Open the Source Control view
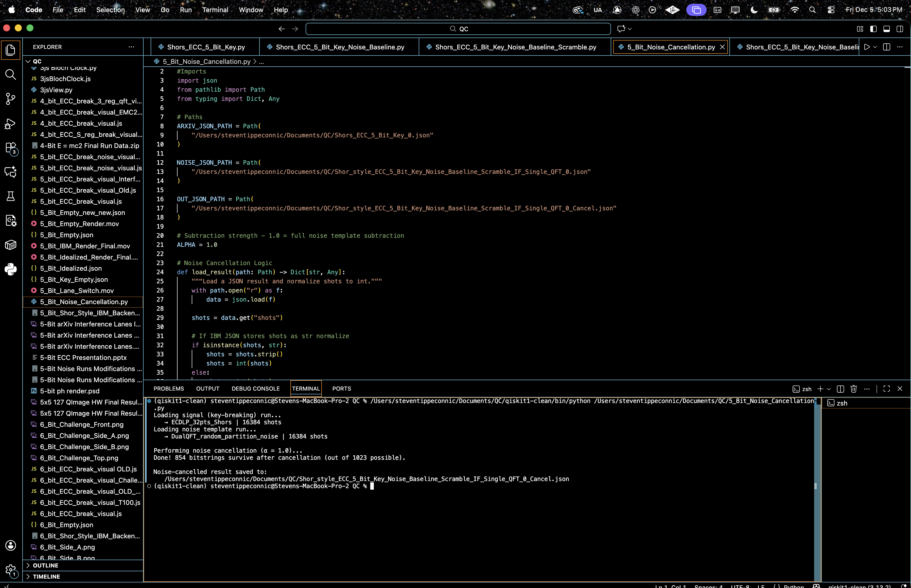This screenshot has height=588, width=911. tap(11, 99)
